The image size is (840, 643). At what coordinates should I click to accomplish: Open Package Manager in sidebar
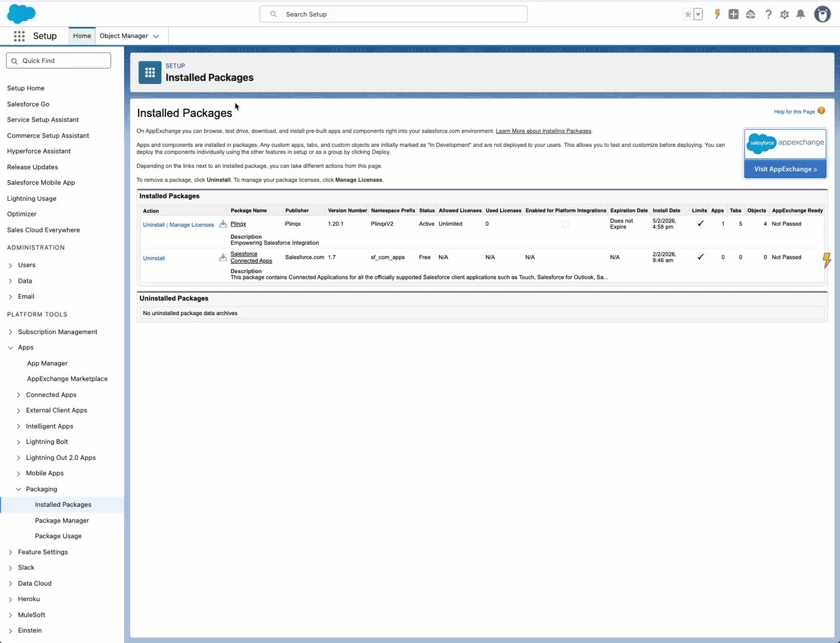(x=62, y=521)
